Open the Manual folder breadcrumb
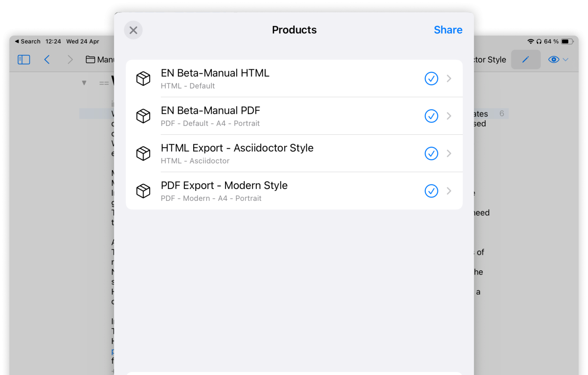The width and height of the screenshot is (588, 375). pyautogui.click(x=100, y=59)
